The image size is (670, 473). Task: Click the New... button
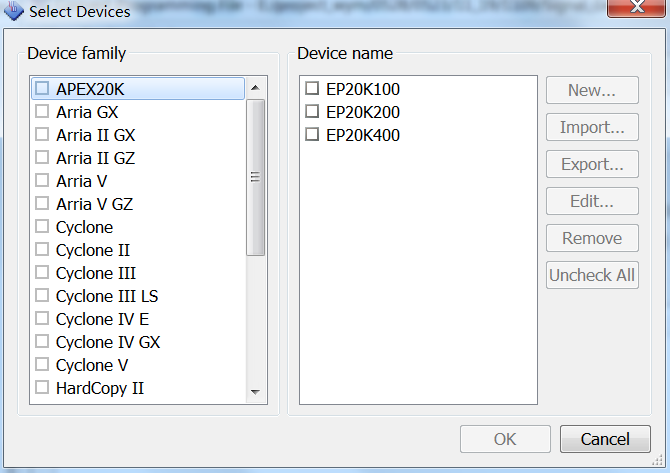tap(592, 90)
